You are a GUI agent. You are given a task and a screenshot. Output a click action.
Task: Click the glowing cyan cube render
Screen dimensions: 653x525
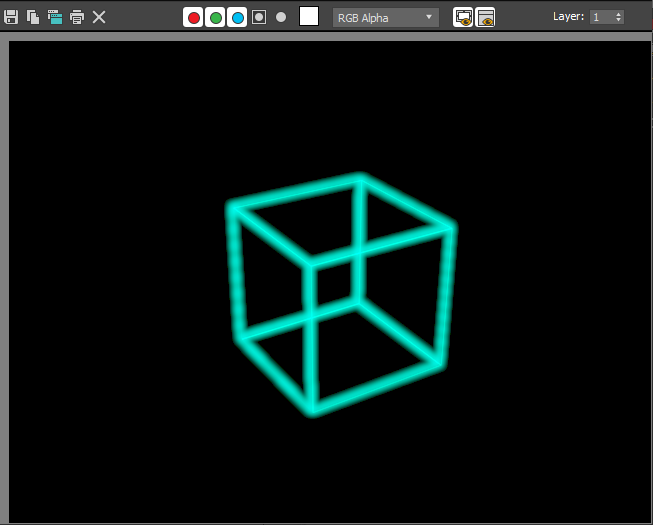[x=341, y=295]
